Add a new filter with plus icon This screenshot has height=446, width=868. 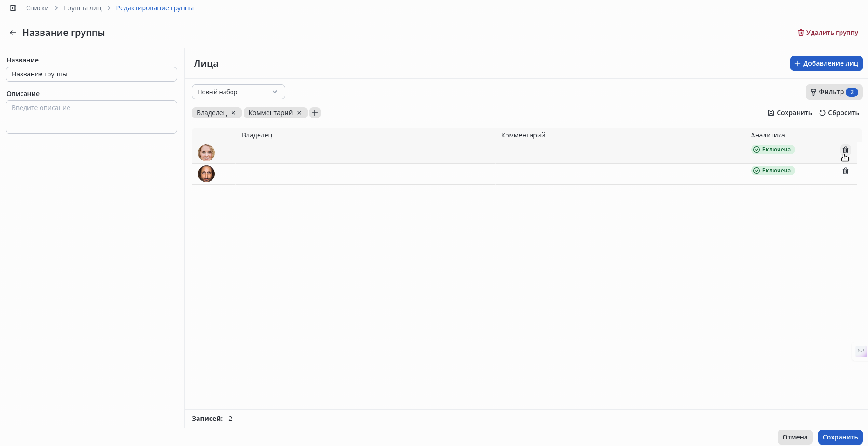(x=315, y=113)
